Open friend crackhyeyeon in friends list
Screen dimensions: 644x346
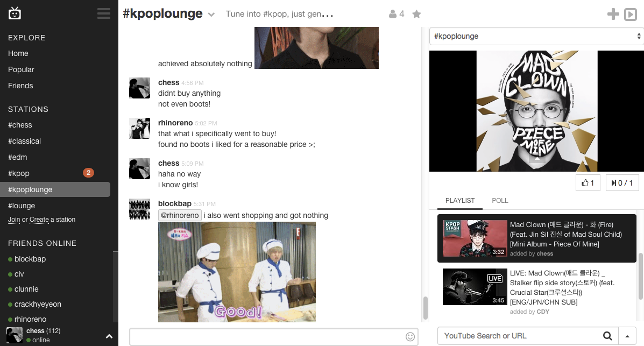pyautogui.click(x=38, y=304)
